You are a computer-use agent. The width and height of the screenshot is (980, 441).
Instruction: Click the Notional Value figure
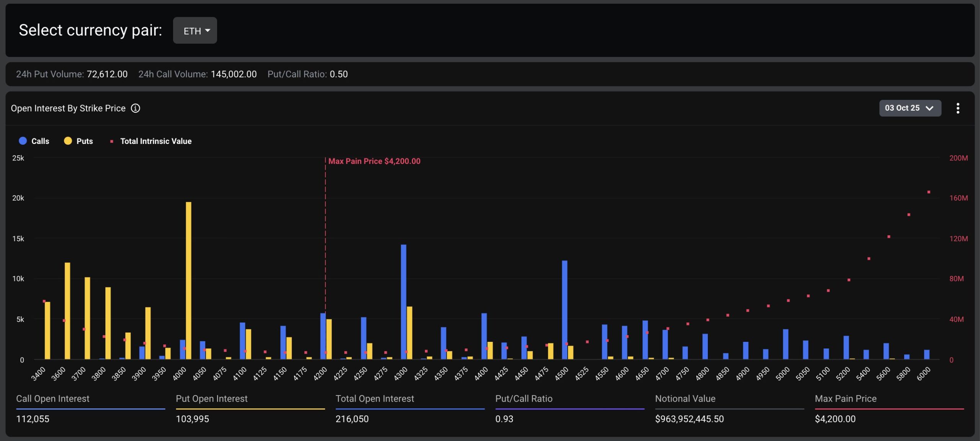tap(689, 419)
